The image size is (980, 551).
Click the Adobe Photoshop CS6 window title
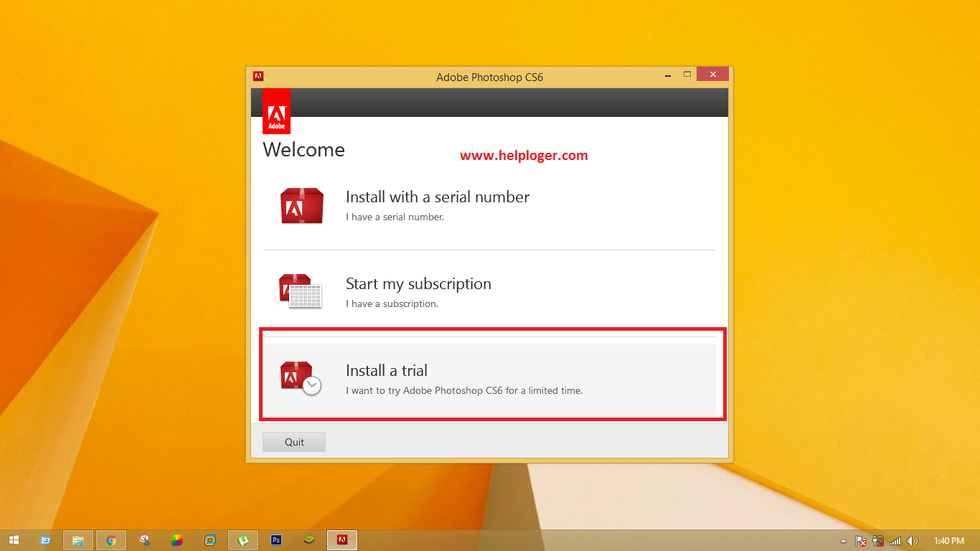(490, 77)
